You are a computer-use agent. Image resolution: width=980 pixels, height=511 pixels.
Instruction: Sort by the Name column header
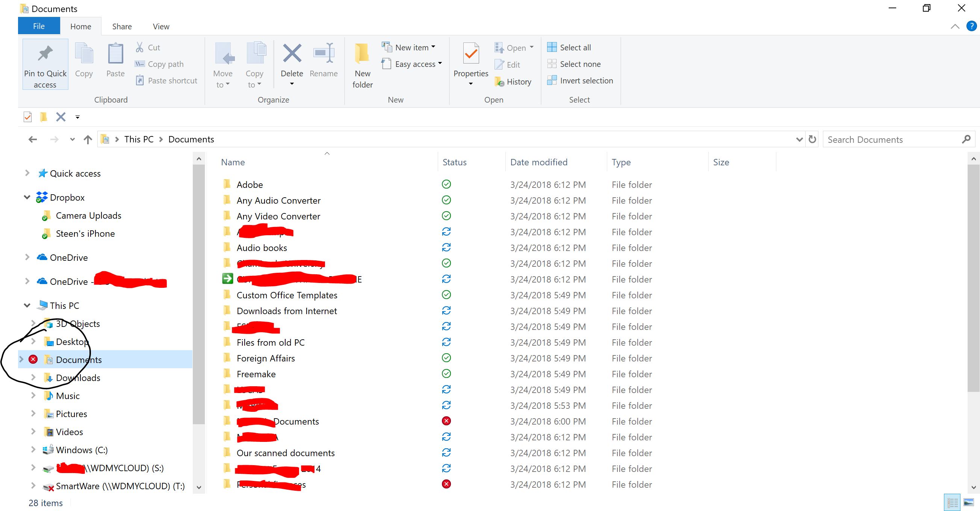coord(233,162)
